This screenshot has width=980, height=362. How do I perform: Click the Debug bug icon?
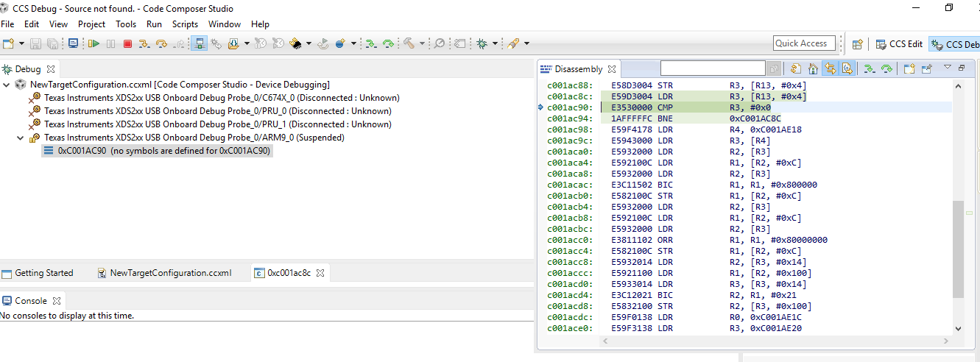pyautogui.click(x=482, y=43)
